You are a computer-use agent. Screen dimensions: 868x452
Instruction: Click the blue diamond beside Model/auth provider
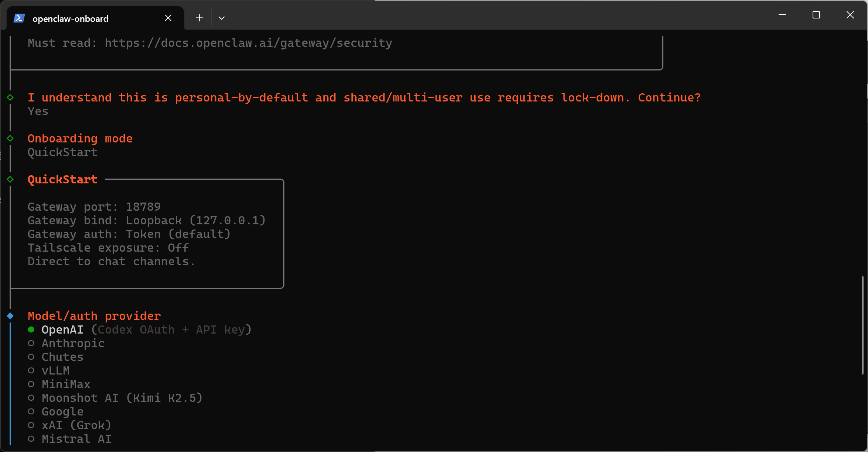tap(10, 316)
